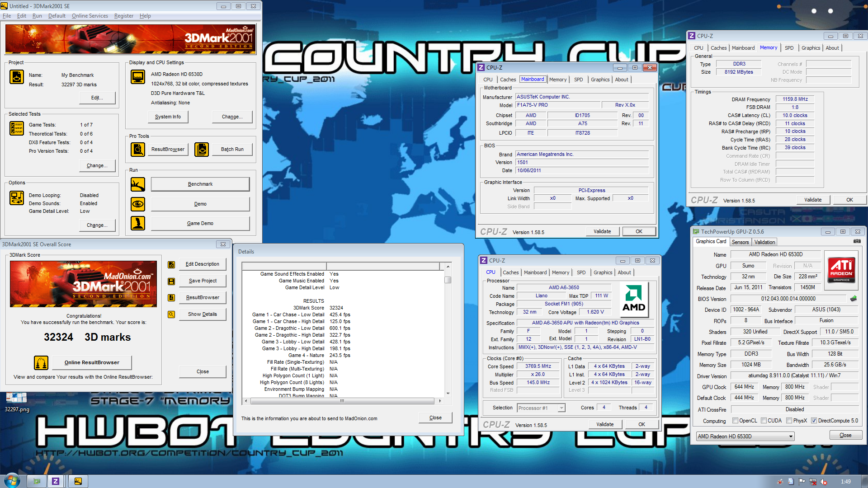Click the flag Action Center tray icon
Screen dimensions: 868x488
click(802, 482)
